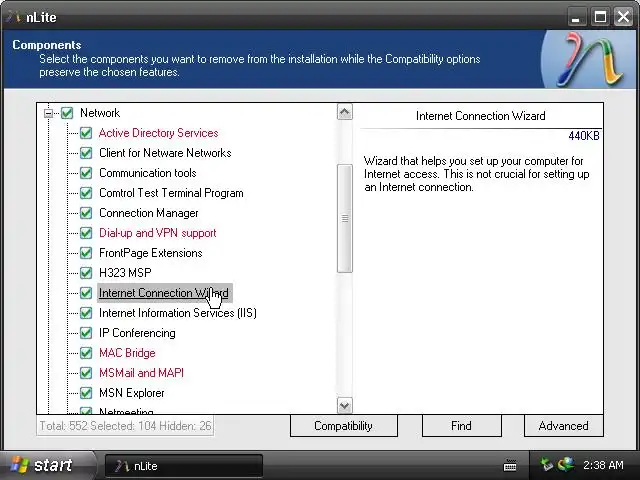Image resolution: width=640 pixels, height=480 pixels.
Task: Close the nLite window
Action: tap(624, 17)
